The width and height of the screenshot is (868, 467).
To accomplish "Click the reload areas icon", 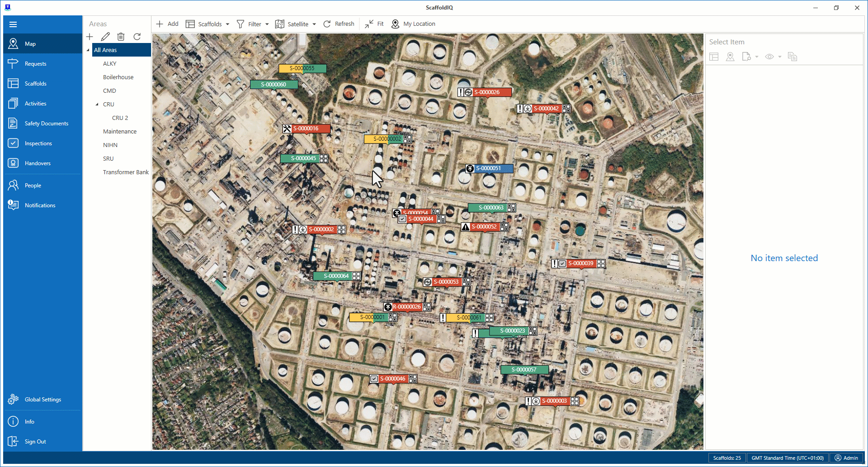I will [137, 37].
